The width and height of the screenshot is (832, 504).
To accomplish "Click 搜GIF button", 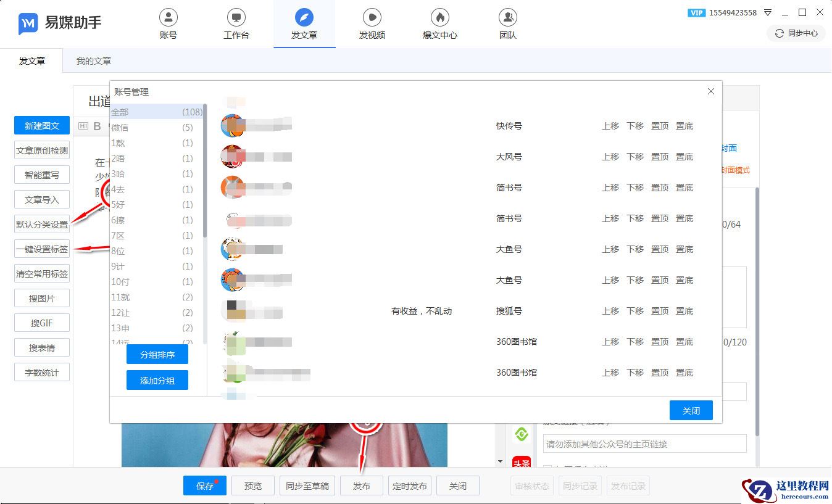I will point(42,323).
